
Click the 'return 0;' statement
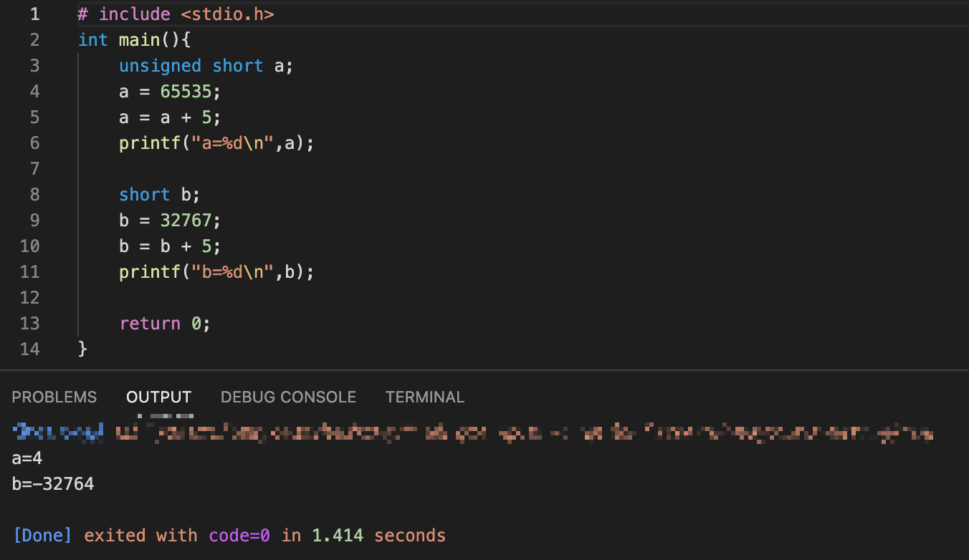166,324
